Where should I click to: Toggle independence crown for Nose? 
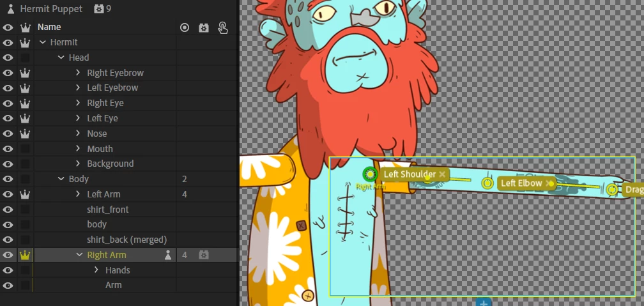[x=26, y=134]
